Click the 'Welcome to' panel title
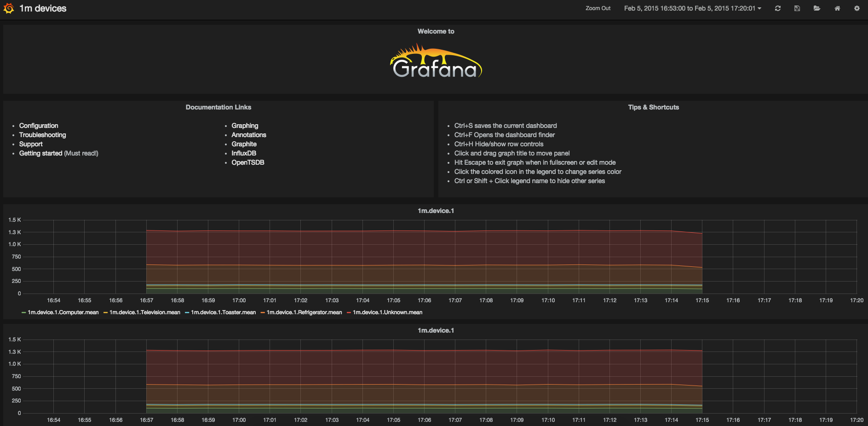The image size is (868, 426). (436, 31)
